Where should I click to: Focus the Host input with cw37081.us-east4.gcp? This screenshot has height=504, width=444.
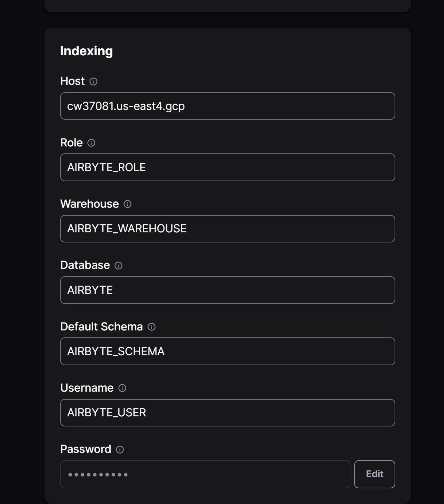coord(228,106)
